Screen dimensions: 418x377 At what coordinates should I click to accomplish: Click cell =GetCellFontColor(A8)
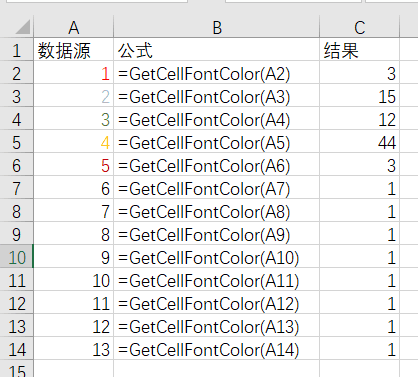click(217, 211)
